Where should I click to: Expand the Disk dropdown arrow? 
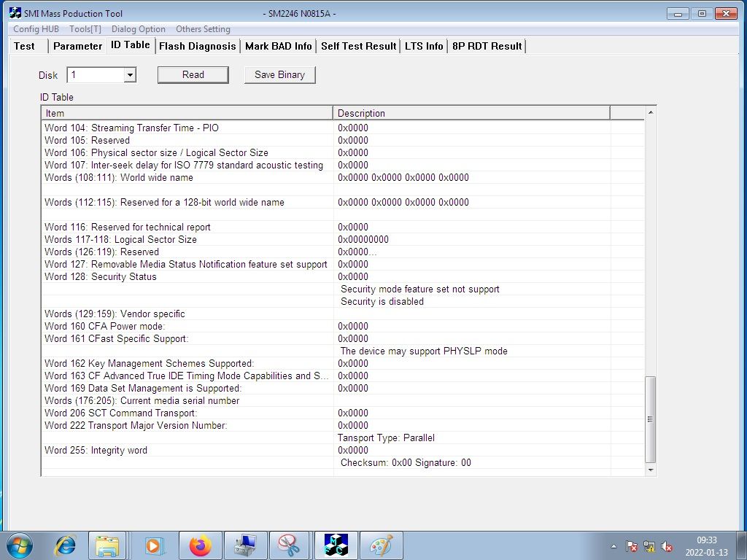(x=130, y=75)
